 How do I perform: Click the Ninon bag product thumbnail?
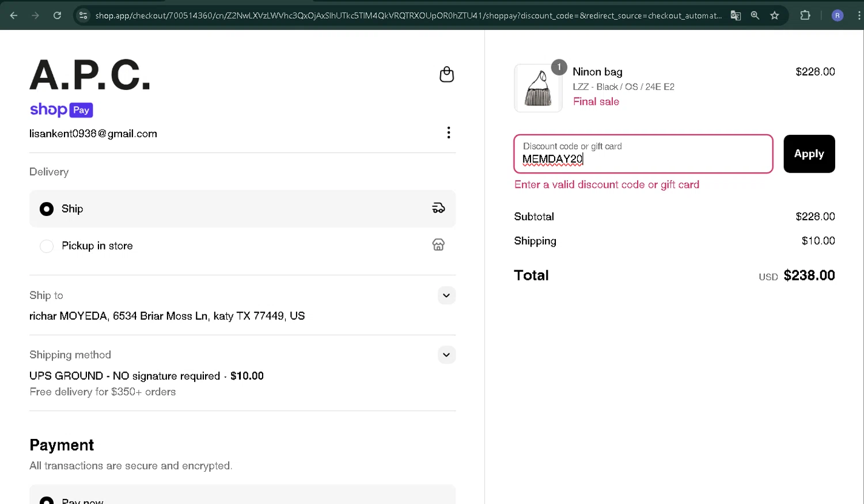click(x=538, y=88)
